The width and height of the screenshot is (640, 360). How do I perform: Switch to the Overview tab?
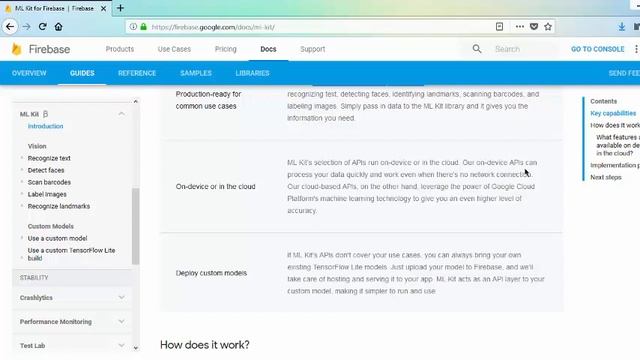29,73
